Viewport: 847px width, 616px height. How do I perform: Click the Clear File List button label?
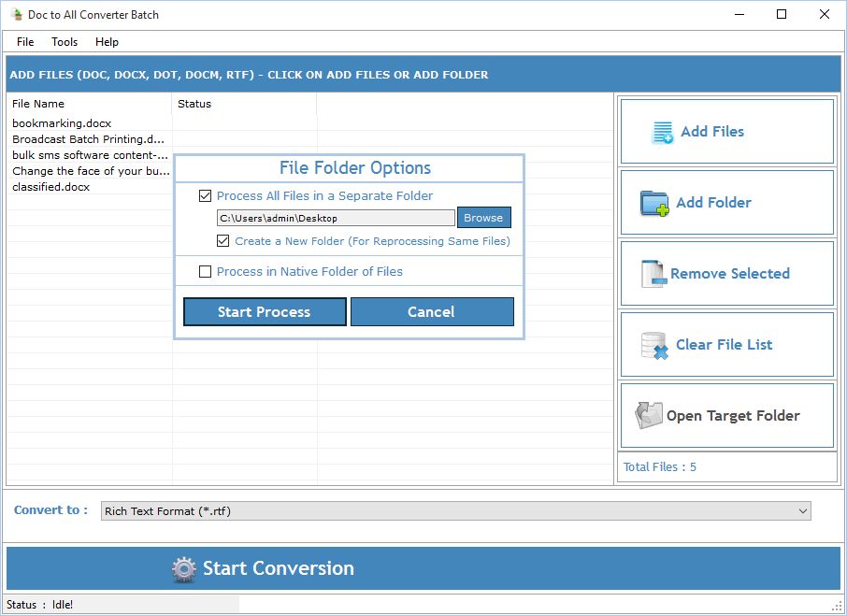724,344
